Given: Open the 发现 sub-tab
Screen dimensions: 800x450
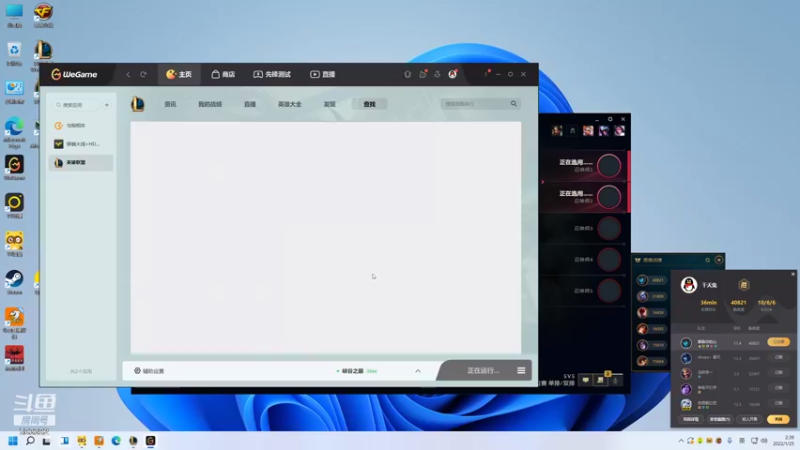Looking at the screenshot, I should (329, 104).
